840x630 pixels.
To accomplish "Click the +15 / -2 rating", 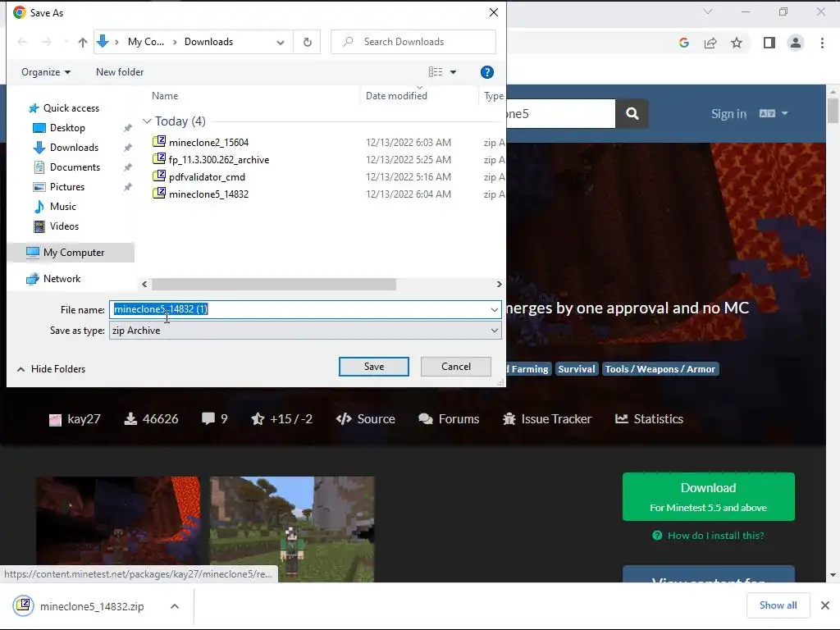I will 282,419.
